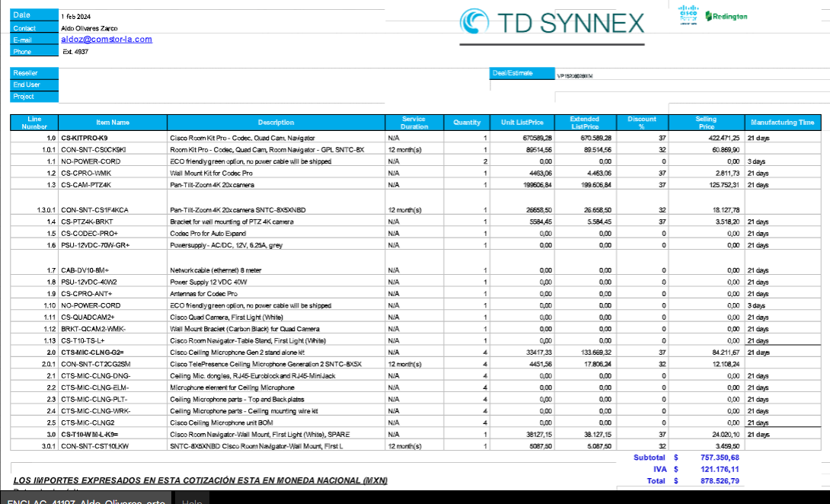This screenshot has height=504, width=830.
Task: Select the Item Name column header
Action: 113,123
